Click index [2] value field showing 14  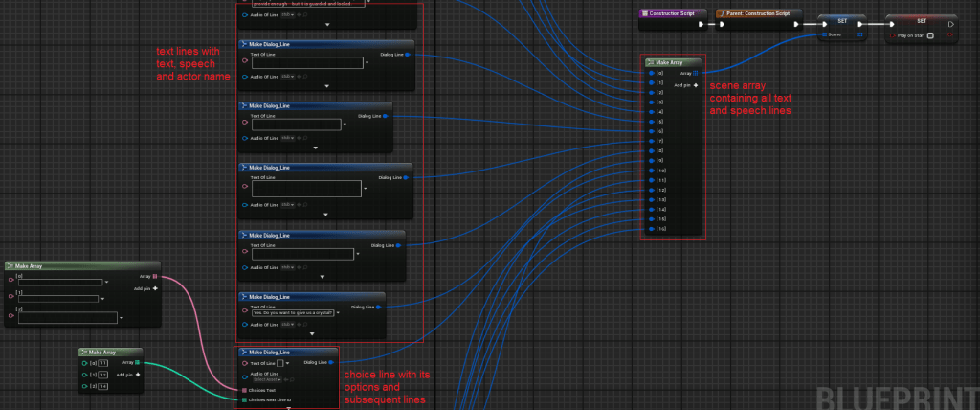click(102, 385)
